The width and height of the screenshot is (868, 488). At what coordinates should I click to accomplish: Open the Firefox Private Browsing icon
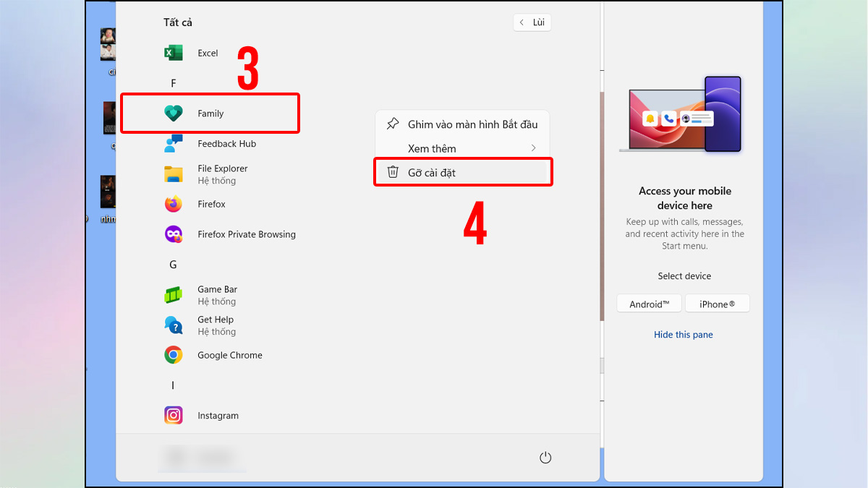click(173, 234)
